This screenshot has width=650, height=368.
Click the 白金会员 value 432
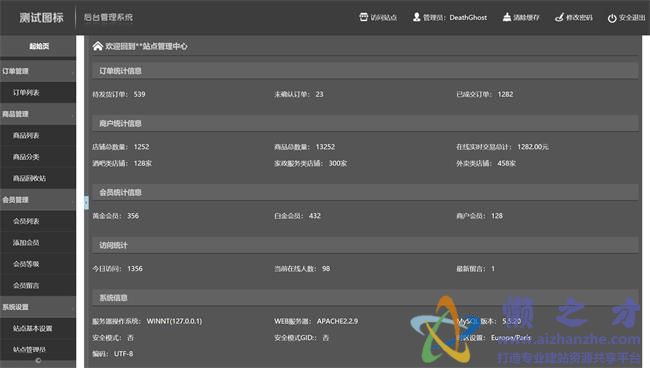(x=315, y=215)
